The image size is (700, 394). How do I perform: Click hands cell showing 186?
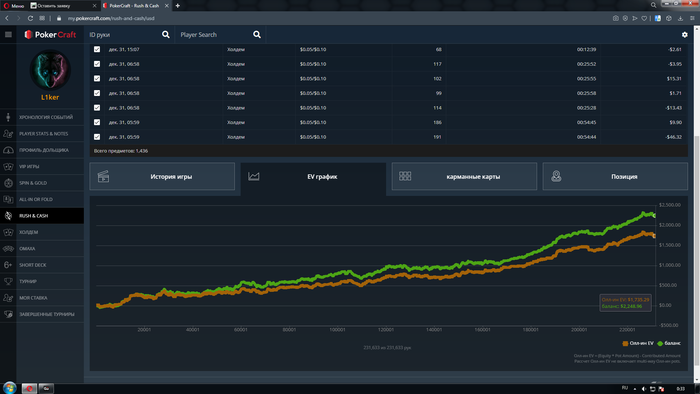tap(437, 122)
